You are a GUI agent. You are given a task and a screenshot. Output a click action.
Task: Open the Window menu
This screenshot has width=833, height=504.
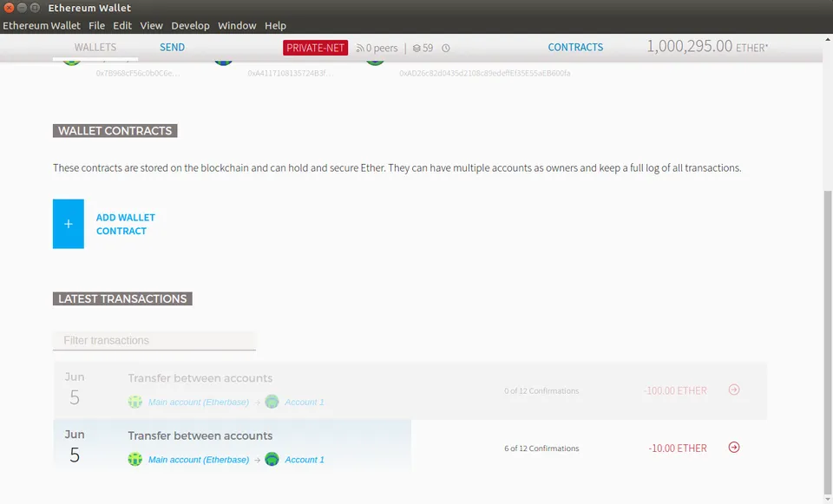237,25
